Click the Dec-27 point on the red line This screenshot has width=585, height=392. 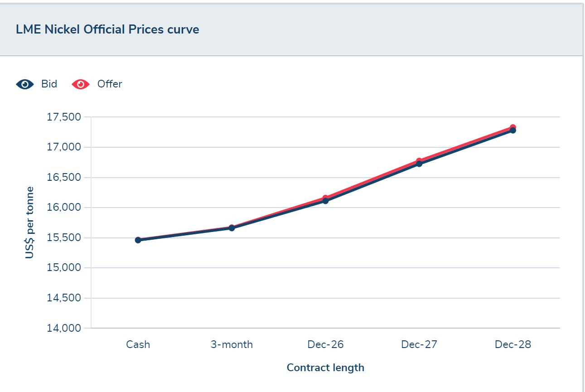click(x=419, y=160)
